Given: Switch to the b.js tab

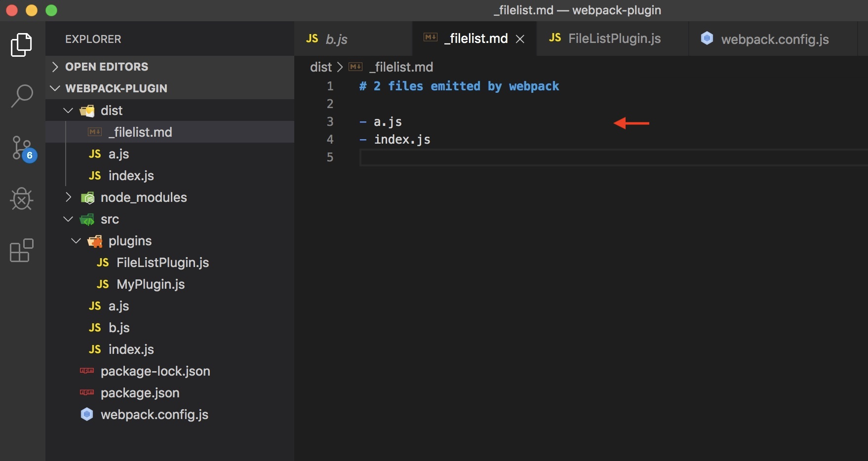Looking at the screenshot, I should tap(337, 39).
